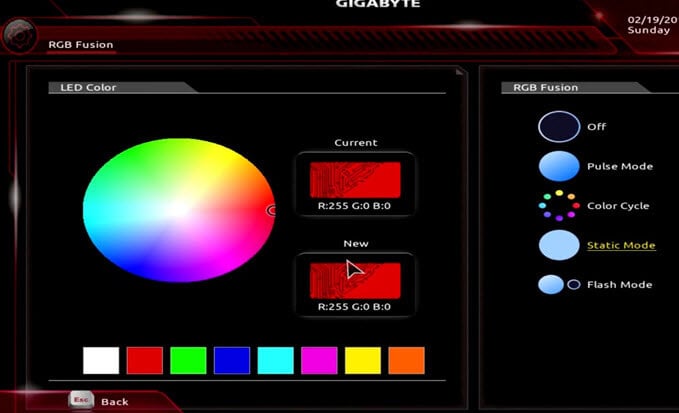The image size is (679, 413).
Task: Click the center of the color wheel
Action: pyautogui.click(x=178, y=210)
